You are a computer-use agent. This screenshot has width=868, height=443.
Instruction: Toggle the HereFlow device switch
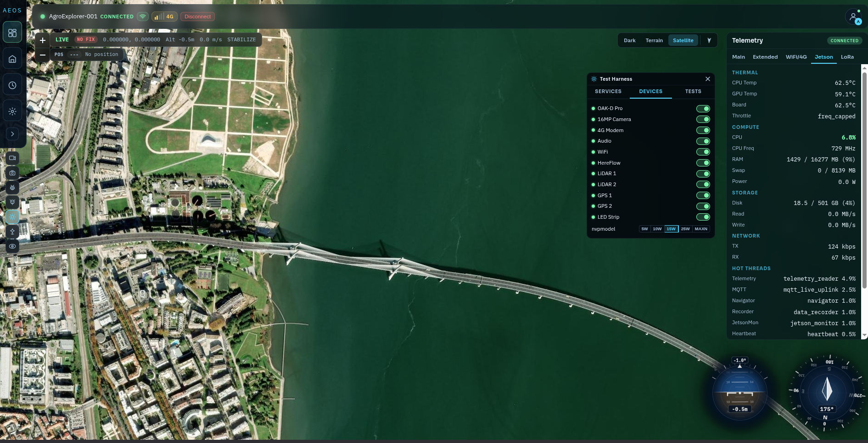[703, 163]
